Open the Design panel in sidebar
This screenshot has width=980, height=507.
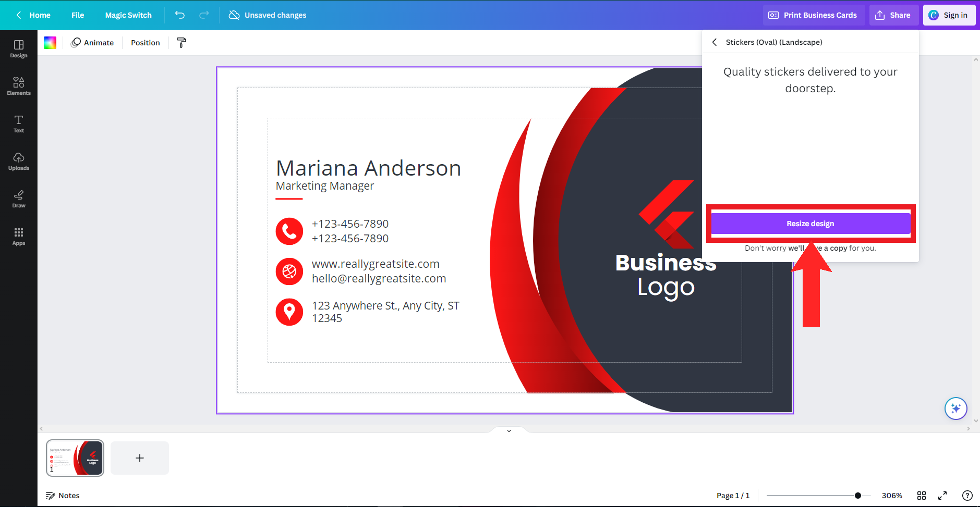pyautogui.click(x=19, y=48)
